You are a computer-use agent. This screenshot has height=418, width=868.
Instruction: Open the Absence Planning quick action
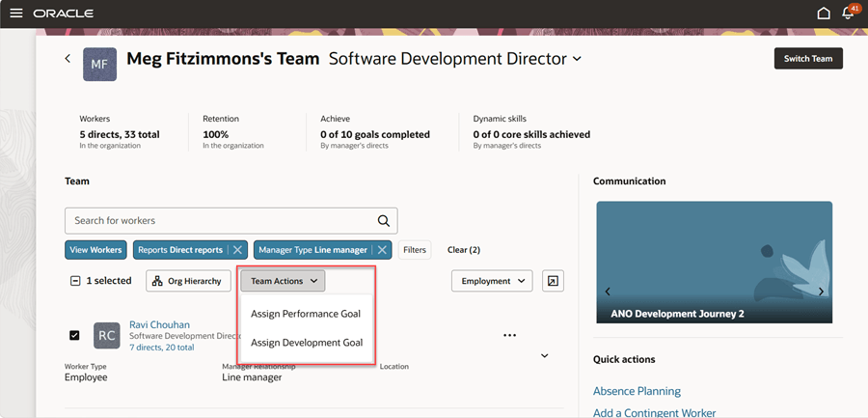coord(637,391)
